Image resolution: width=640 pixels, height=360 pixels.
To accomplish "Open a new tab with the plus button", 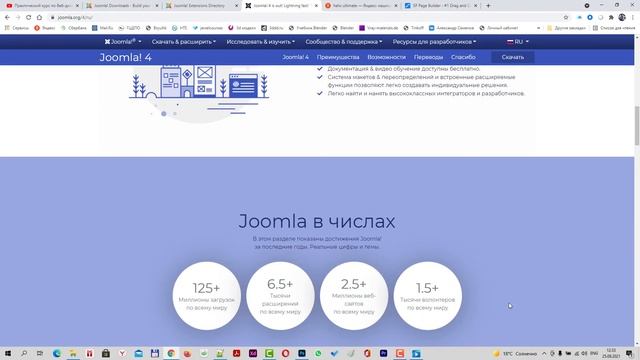I will coord(488,6).
